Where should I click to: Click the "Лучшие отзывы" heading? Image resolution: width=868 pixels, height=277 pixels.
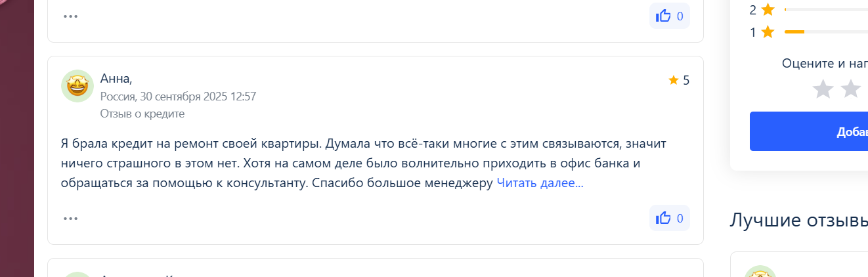coord(798,221)
